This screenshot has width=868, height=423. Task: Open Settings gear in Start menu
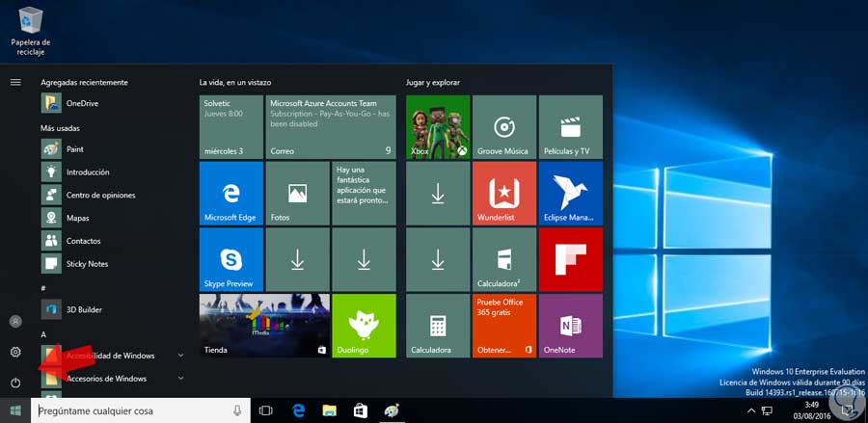[x=15, y=352]
